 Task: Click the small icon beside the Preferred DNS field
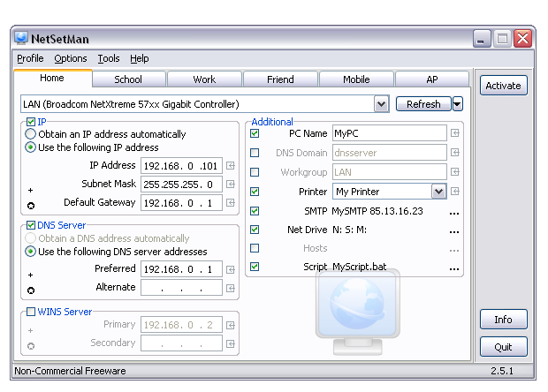230,269
